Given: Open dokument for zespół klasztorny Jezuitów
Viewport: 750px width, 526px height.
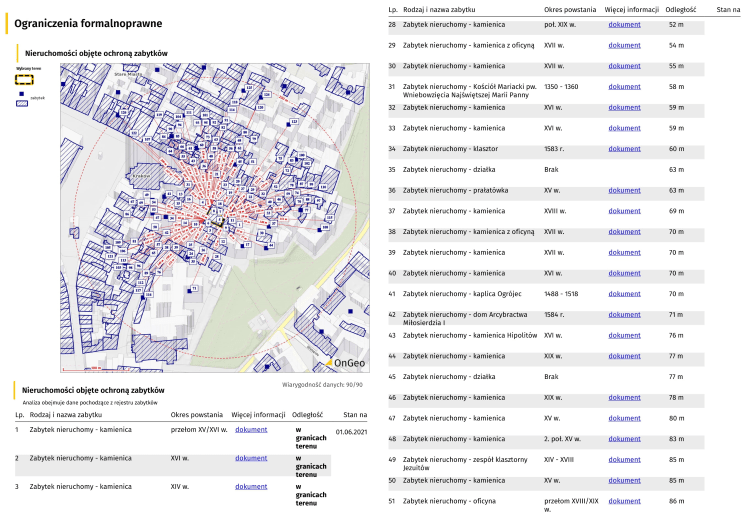Looking at the screenshot, I should pos(624,459).
